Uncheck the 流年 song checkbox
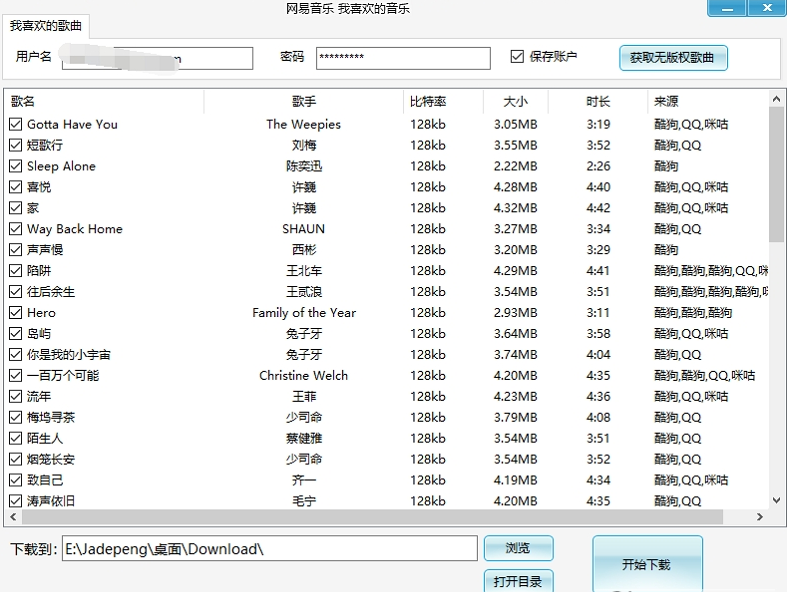Viewport: 787px width, 592px height. [x=16, y=396]
